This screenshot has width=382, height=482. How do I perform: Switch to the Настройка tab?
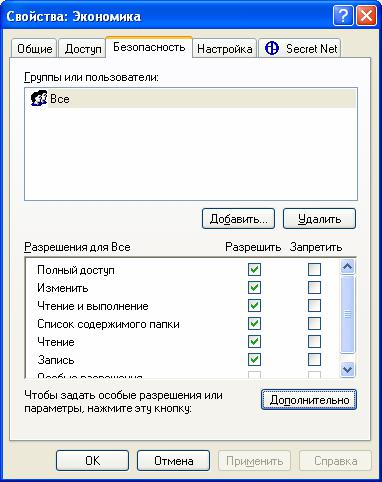click(x=224, y=49)
